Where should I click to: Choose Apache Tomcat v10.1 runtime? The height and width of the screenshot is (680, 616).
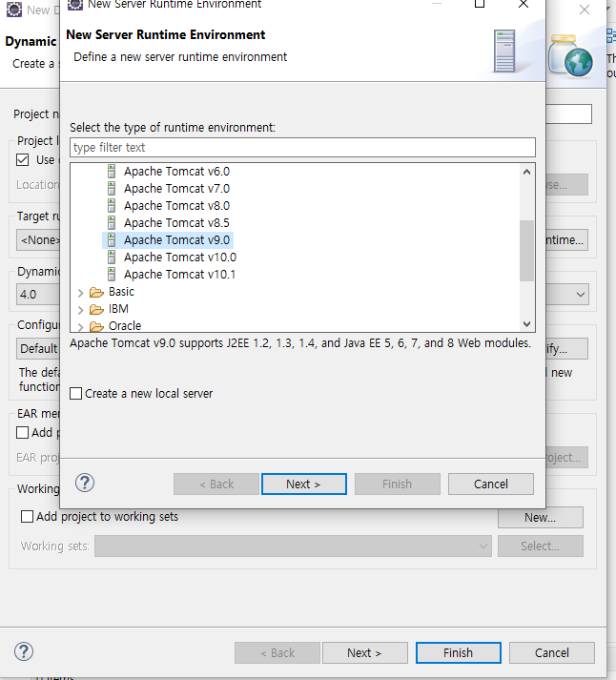point(180,274)
